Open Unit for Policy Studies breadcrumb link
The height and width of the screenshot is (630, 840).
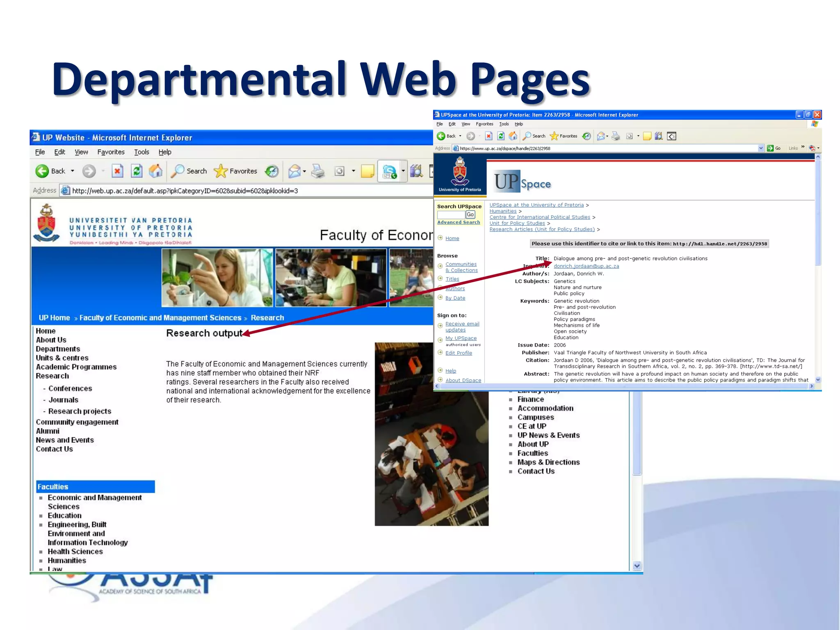tap(517, 224)
